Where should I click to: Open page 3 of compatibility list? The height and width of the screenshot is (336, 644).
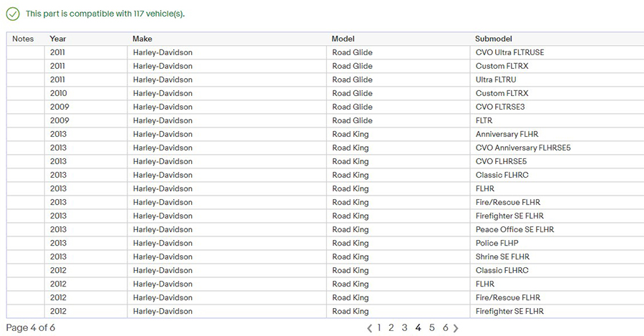404,327
